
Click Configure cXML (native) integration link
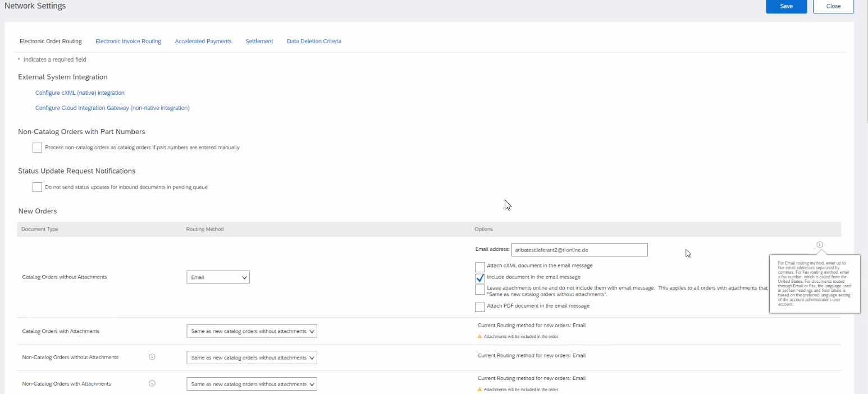pyautogui.click(x=80, y=93)
